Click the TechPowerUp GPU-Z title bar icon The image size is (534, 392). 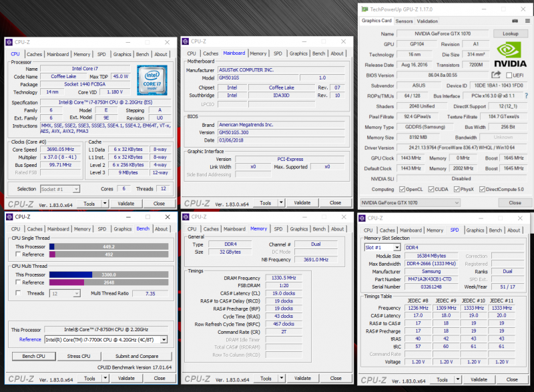364,9
